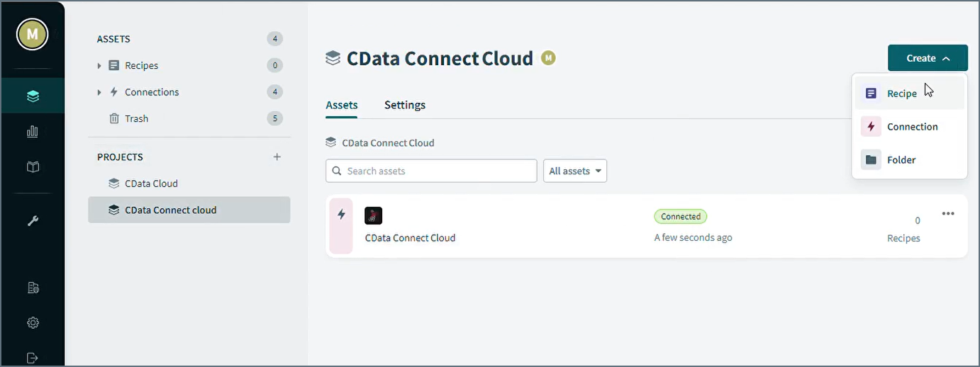The image size is (980, 367).
Task: Open the Tools wrench icon
Action: 32,220
